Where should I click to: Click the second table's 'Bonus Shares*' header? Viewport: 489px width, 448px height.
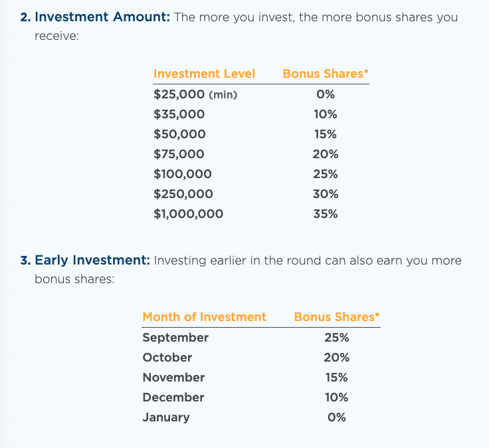336,317
